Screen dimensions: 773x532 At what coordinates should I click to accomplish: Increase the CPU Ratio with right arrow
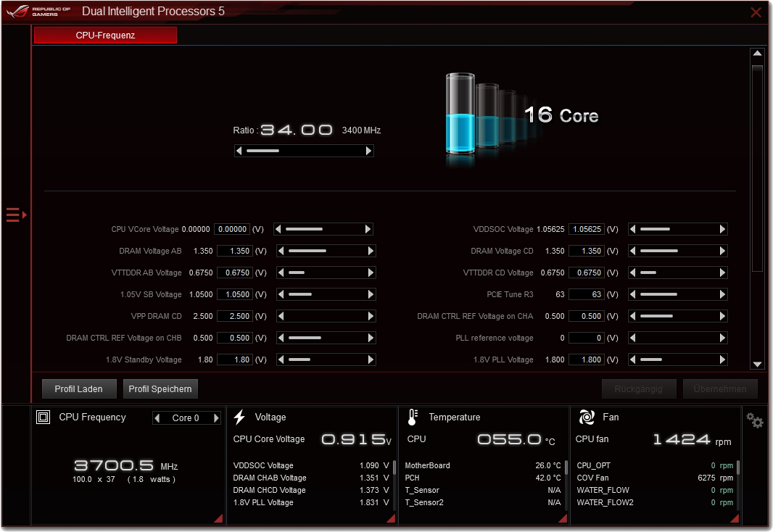click(x=368, y=151)
